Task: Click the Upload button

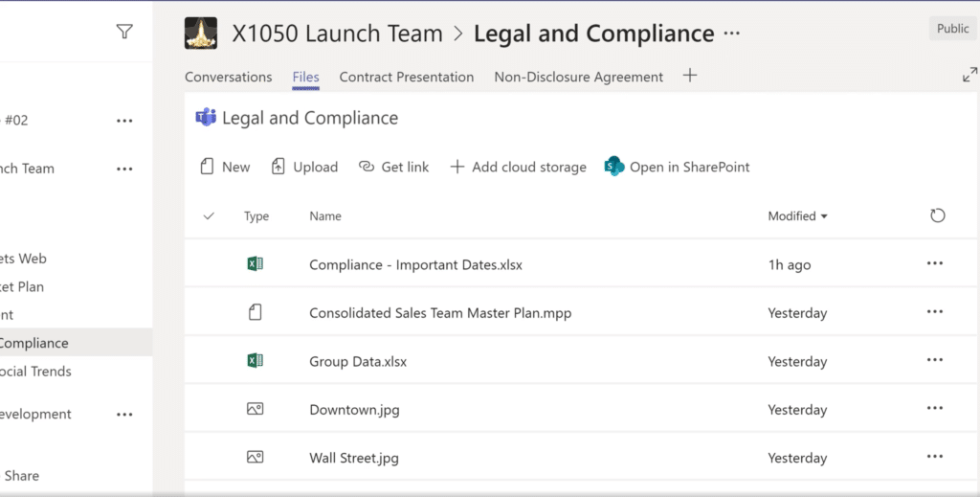Action: [x=304, y=167]
